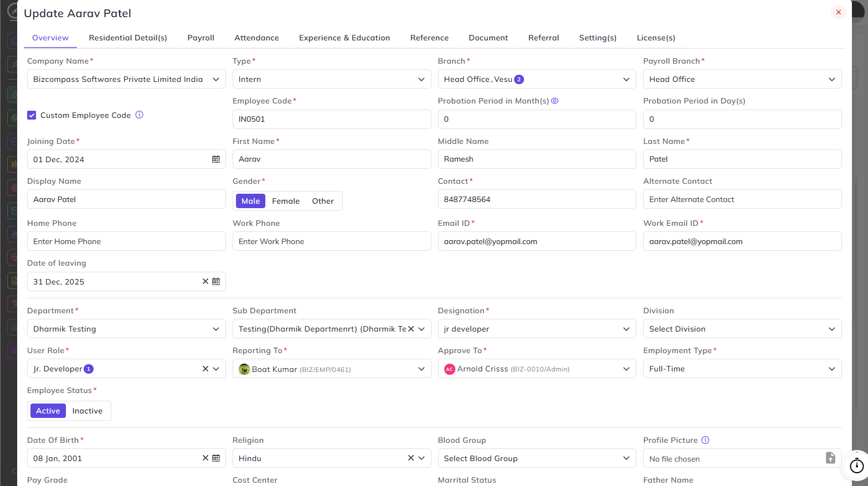Image resolution: width=868 pixels, height=486 pixels.
Task: Toggle Probation Period eye icon
Action: click(554, 101)
